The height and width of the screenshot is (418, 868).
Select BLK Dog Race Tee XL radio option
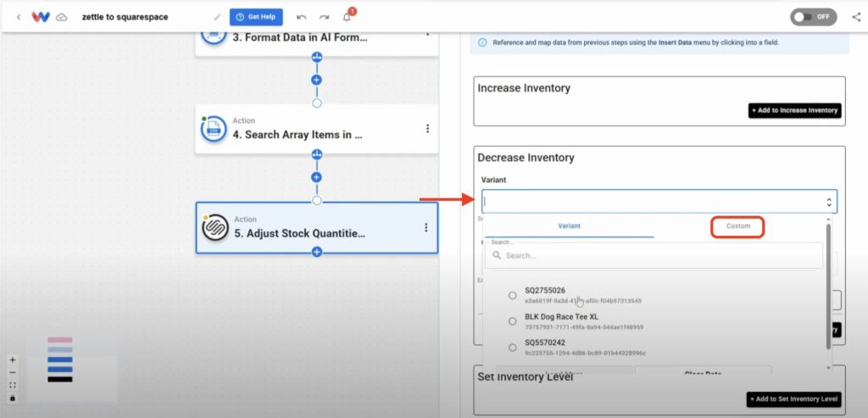tap(513, 321)
